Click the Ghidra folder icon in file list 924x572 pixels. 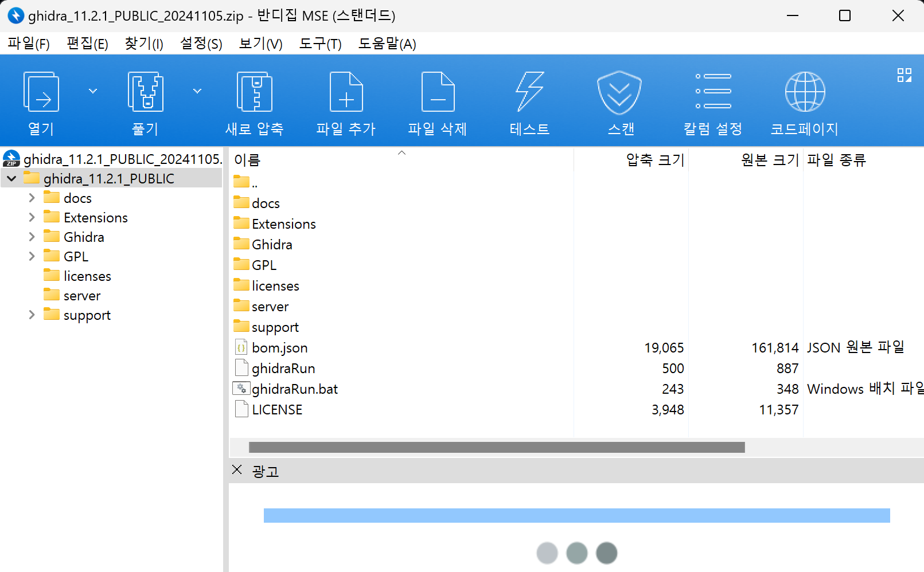[x=241, y=244]
